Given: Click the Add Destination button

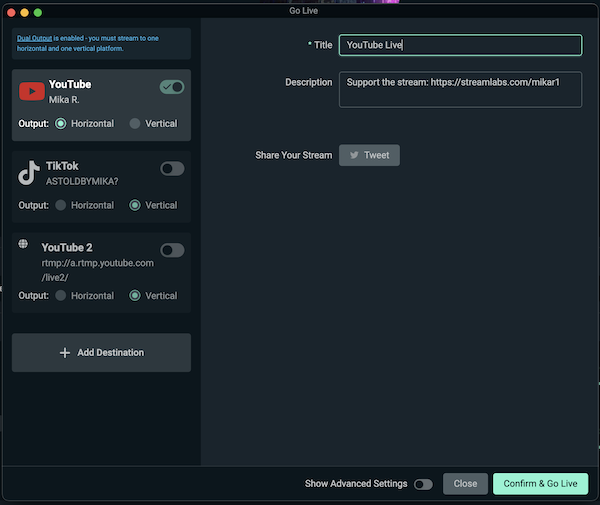Looking at the screenshot, I should coord(101,353).
